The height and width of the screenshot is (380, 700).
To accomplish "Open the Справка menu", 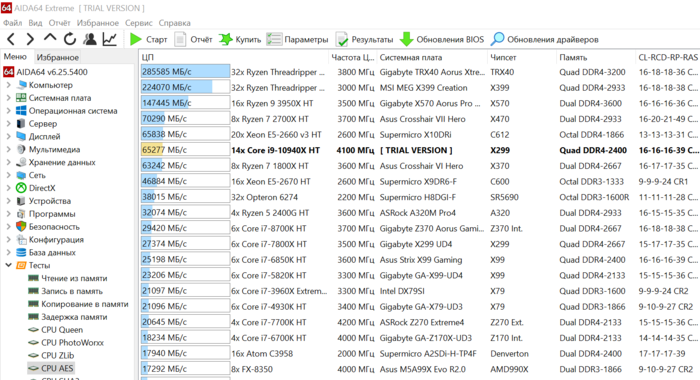I will [x=175, y=23].
